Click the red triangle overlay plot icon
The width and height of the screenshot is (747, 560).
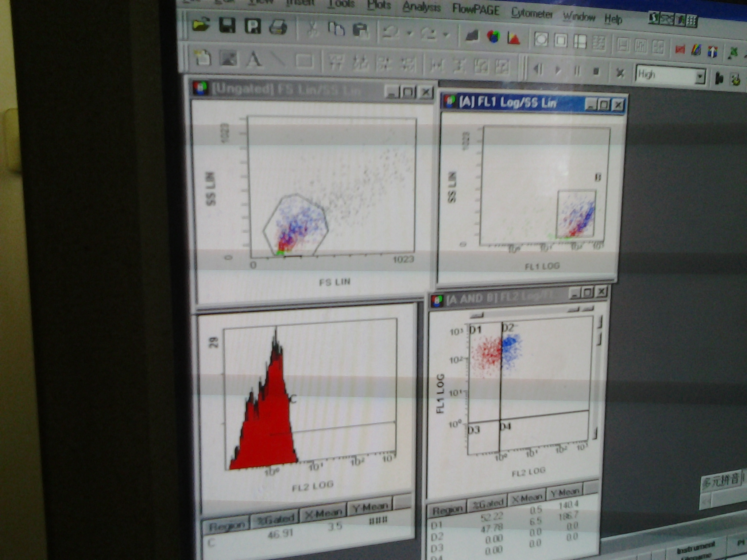pos(514,38)
